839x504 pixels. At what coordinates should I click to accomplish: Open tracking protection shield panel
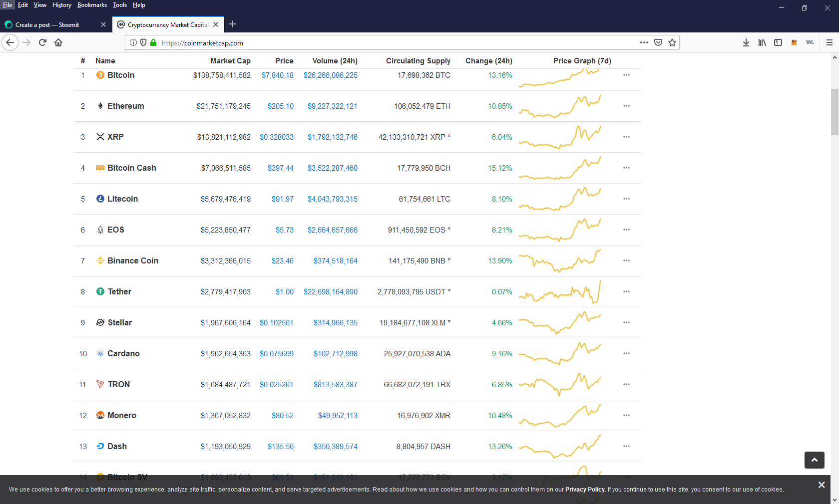(143, 42)
